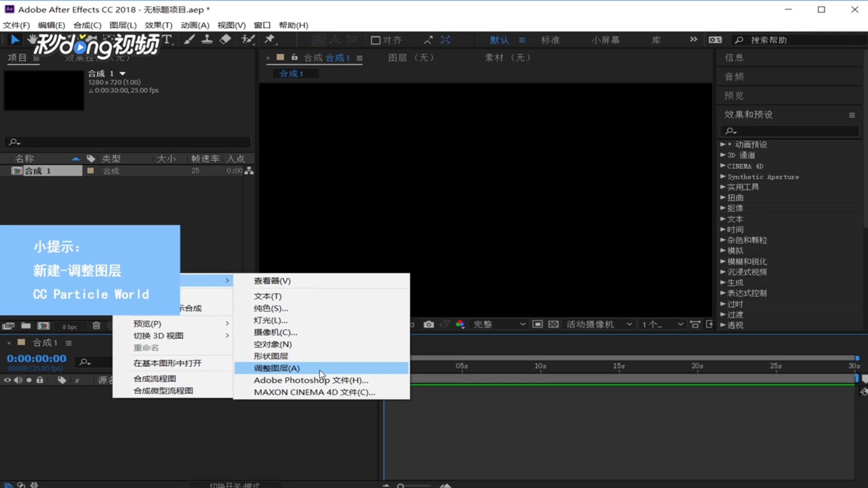Viewport: 868px width, 488px height.
Task: Switch to the 标准 workspace
Action: [550, 40]
